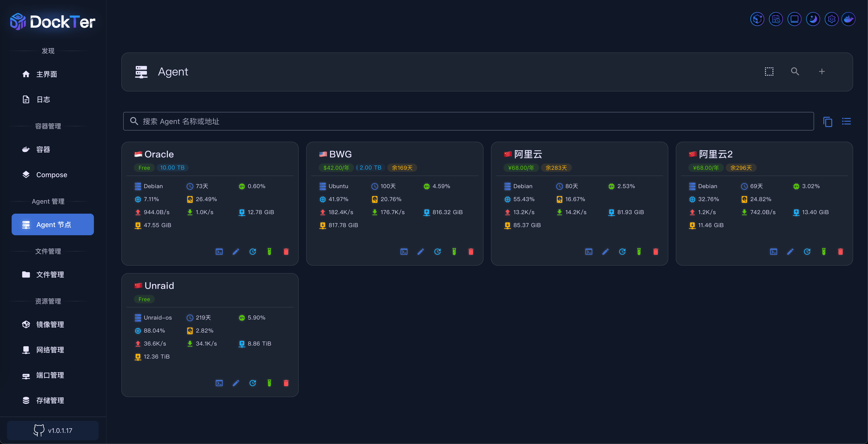Screen dimensions: 868x444
Task: Delete the Unraid agent via trash icon
Action: [286, 383]
